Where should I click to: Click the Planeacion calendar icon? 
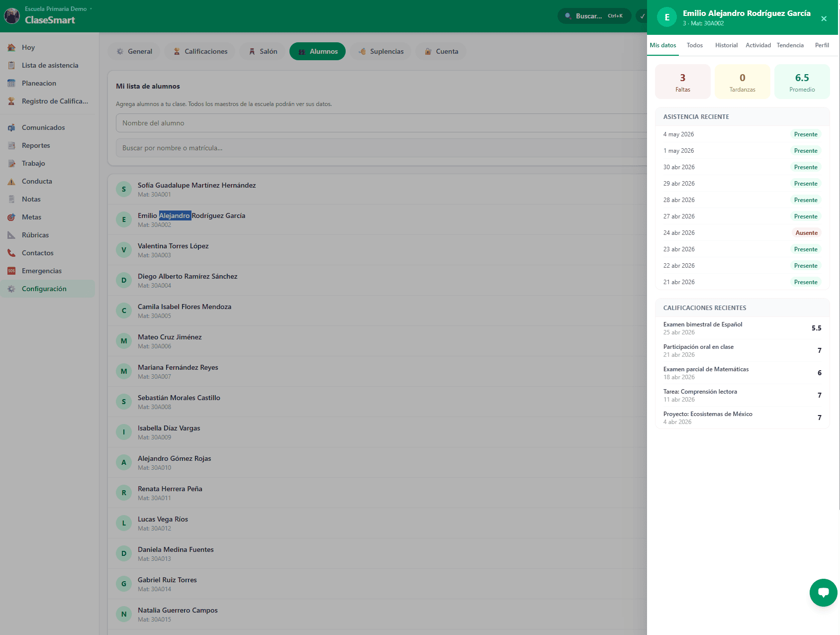tap(11, 83)
